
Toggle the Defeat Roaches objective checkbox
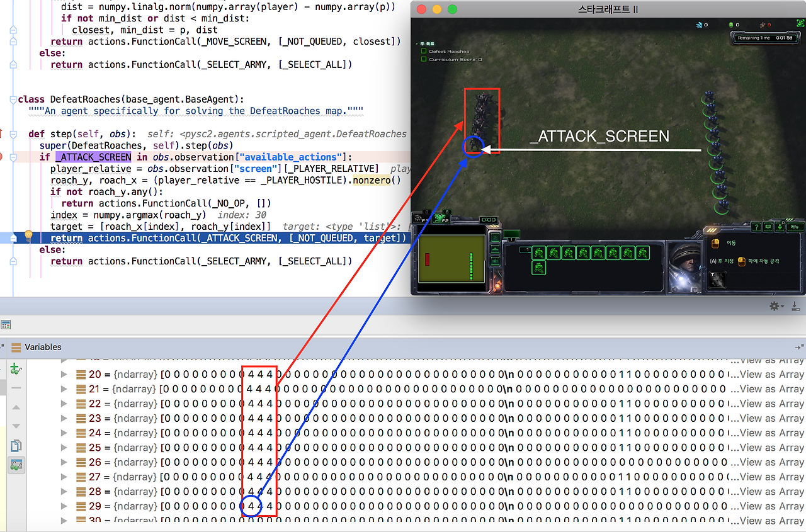click(x=424, y=51)
